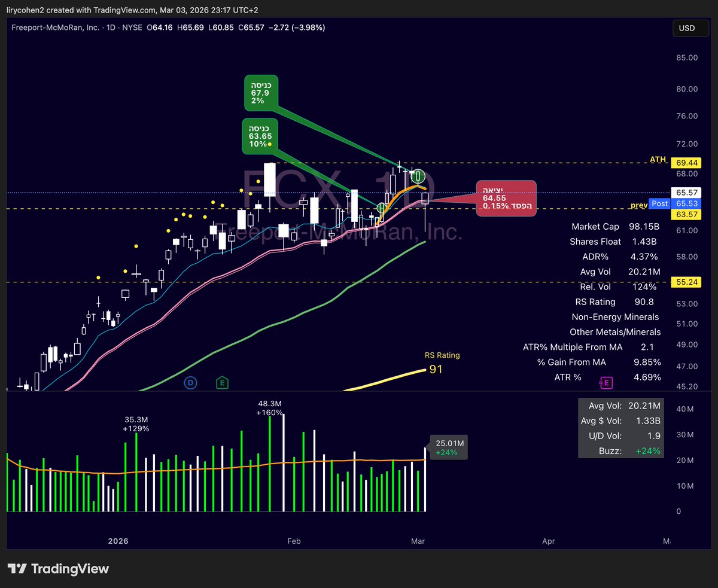Click the 2026 label on time axis
This screenshot has width=718, height=588.
118,541
